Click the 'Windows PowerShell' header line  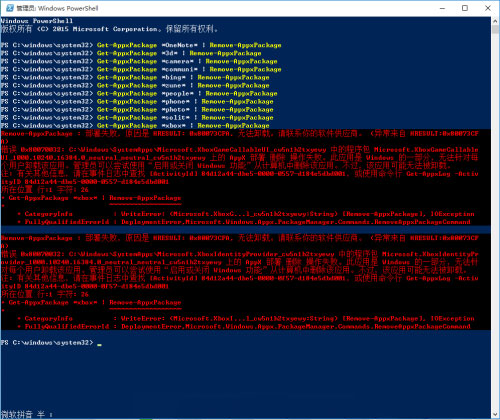click(37, 21)
